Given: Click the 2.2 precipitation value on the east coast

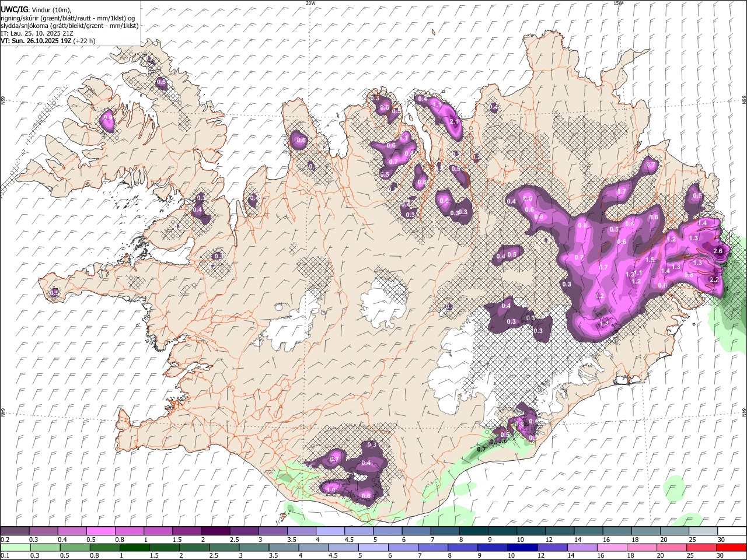Looking at the screenshot, I should (x=714, y=279).
